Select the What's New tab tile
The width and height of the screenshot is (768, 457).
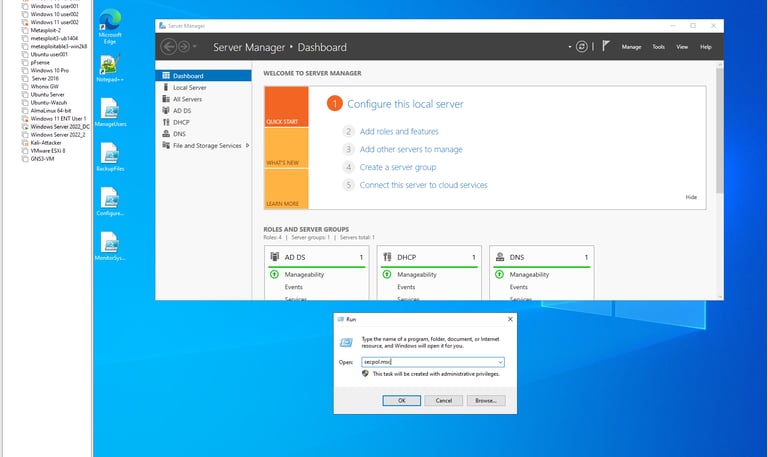[x=286, y=148]
